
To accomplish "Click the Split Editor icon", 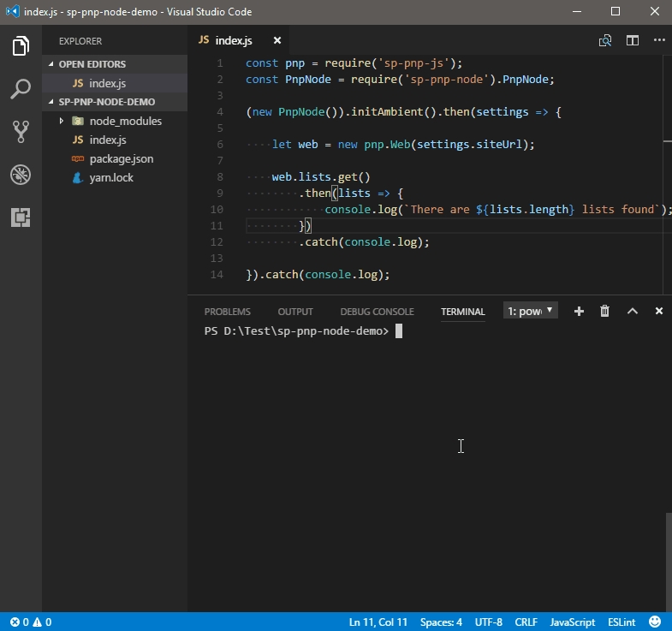I will click(x=632, y=40).
